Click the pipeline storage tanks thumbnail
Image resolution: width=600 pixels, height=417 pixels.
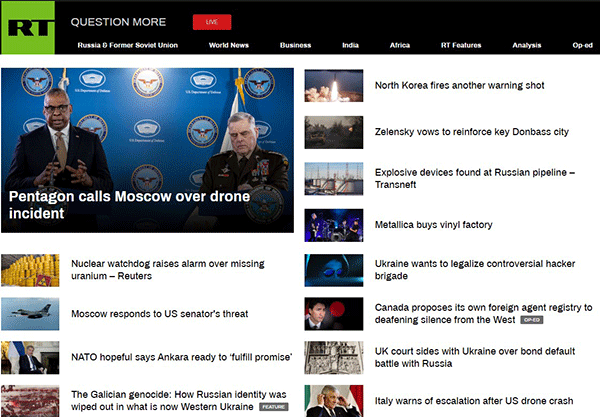pos(334,179)
